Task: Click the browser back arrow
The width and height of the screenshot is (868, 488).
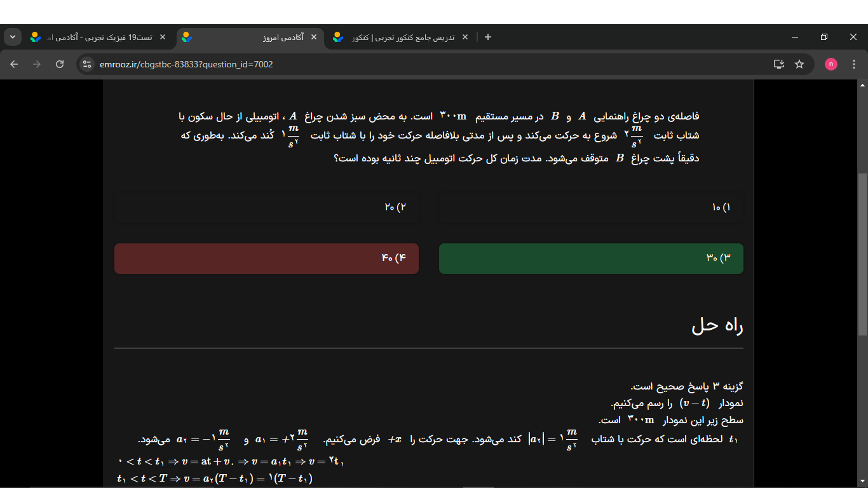Action: click(14, 64)
